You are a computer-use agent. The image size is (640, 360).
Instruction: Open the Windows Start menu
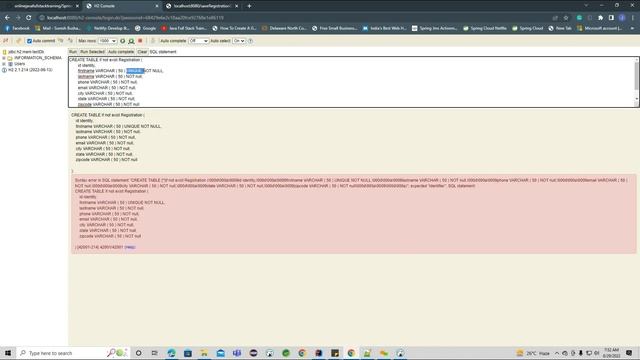[x=8, y=353]
